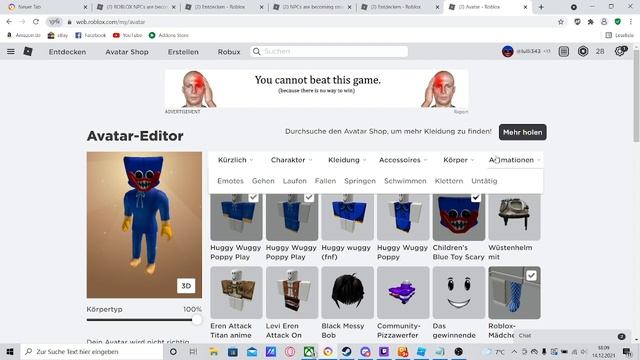
Task: Open the Amazon.de bookmark
Action: click(x=24, y=36)
